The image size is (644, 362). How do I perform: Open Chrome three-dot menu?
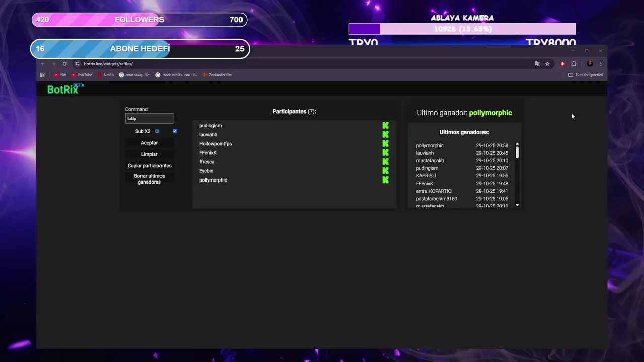pyautogui.click(x=600, y=64)
